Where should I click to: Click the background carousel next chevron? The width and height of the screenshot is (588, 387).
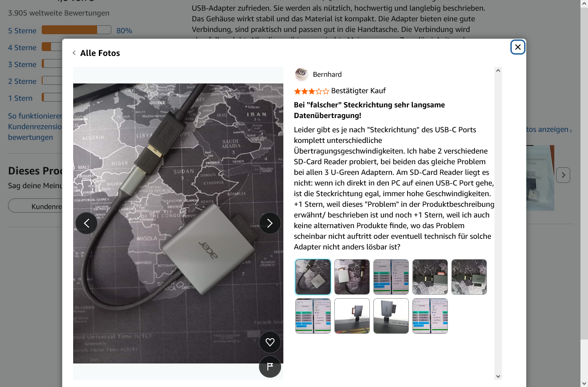[563, 175]
